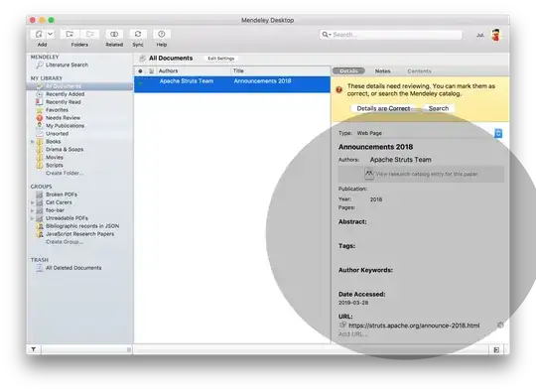Select the Drama & Soaps folder
Image resolution: width=536 pixels, height=392 pixels.
65,149
